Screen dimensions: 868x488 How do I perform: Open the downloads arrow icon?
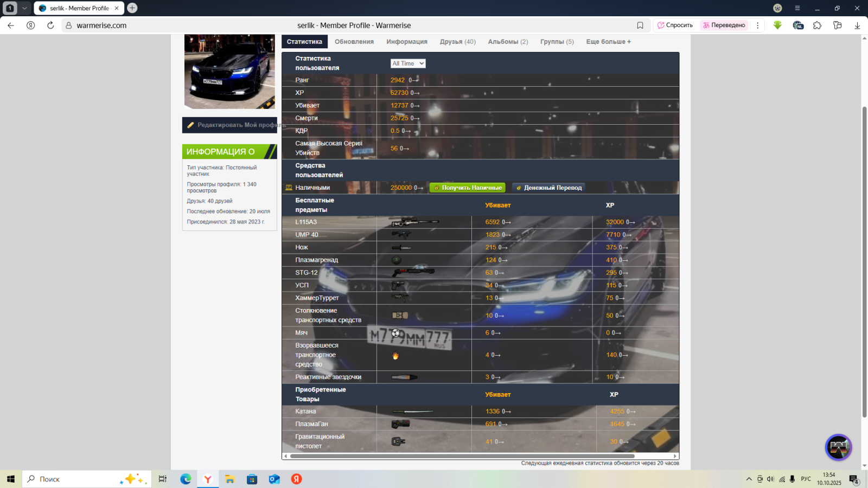(857, 25)
